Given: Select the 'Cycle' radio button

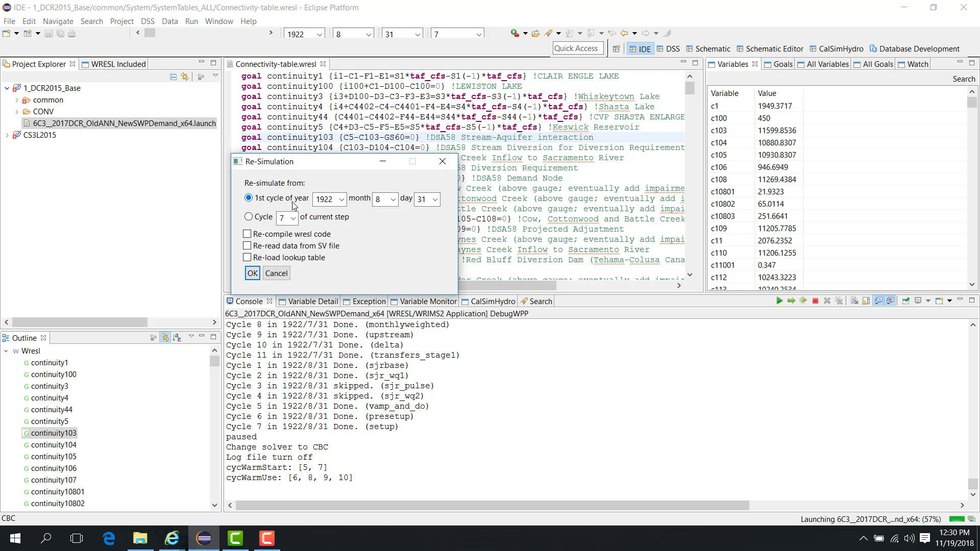Looking at the screenshot, I should 249,217.
